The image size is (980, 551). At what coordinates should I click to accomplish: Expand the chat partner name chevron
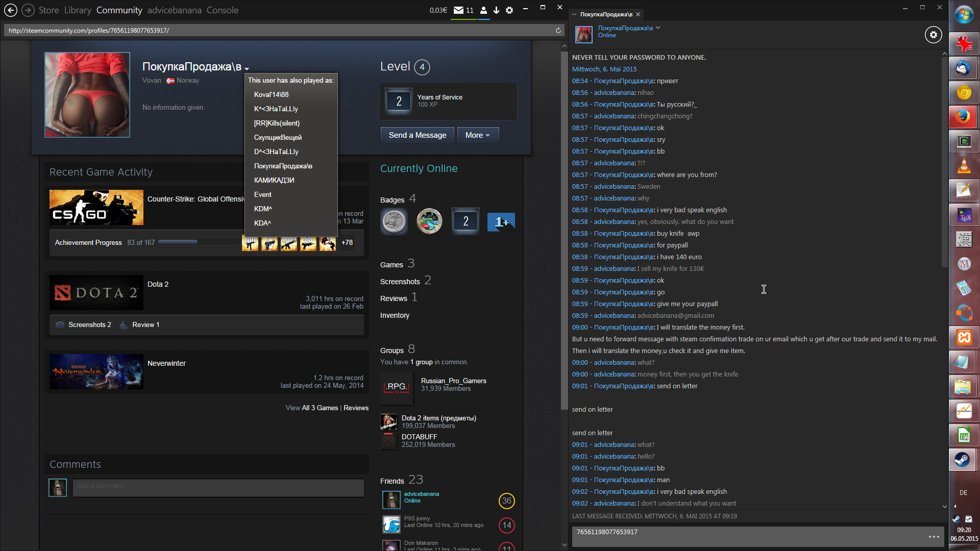658,28
